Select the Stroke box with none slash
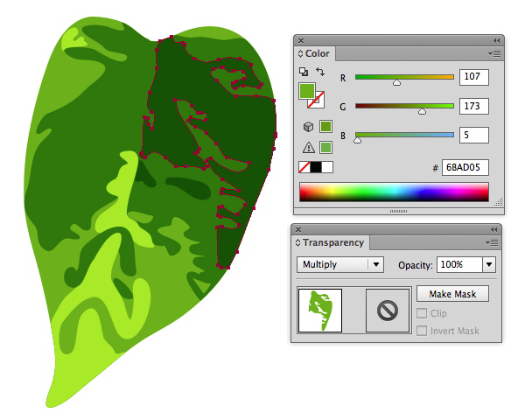Image resolution: width=525 pixels, height=420 pixels. pyautogui.click(x=319, y=102)
